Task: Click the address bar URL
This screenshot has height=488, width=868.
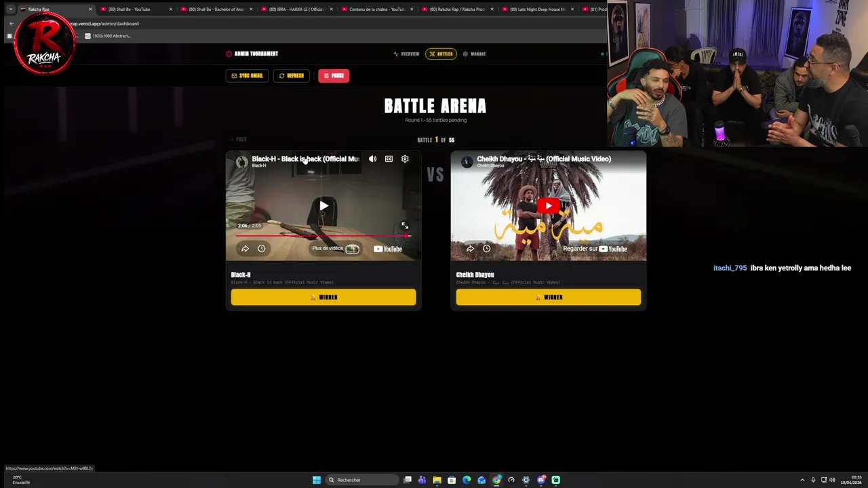Action: click(106, 24)
